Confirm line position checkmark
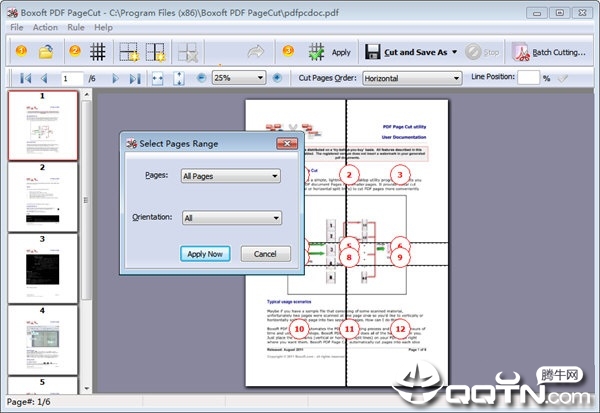Image resolution: width=600 pixels, height=413 pixels. click(562, 78)
